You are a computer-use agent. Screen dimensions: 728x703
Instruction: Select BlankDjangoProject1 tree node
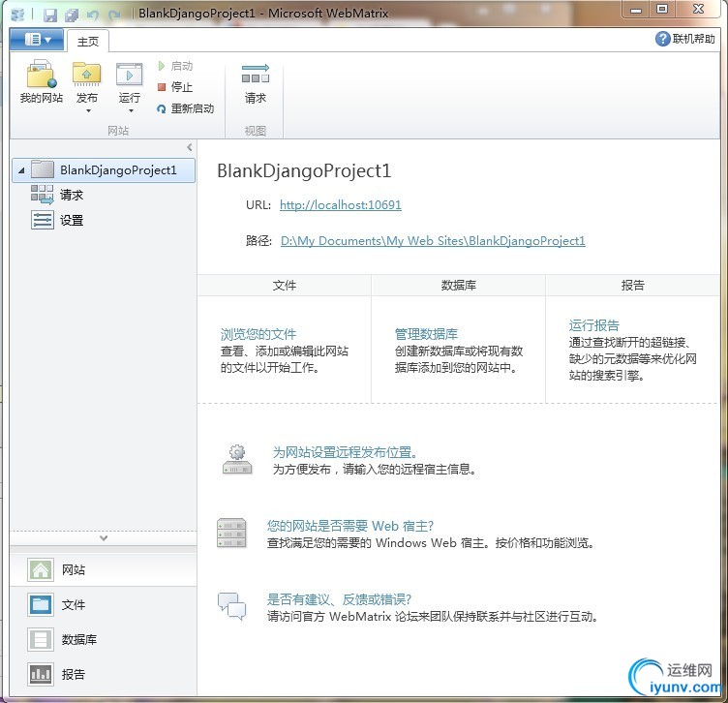point(104,170)
